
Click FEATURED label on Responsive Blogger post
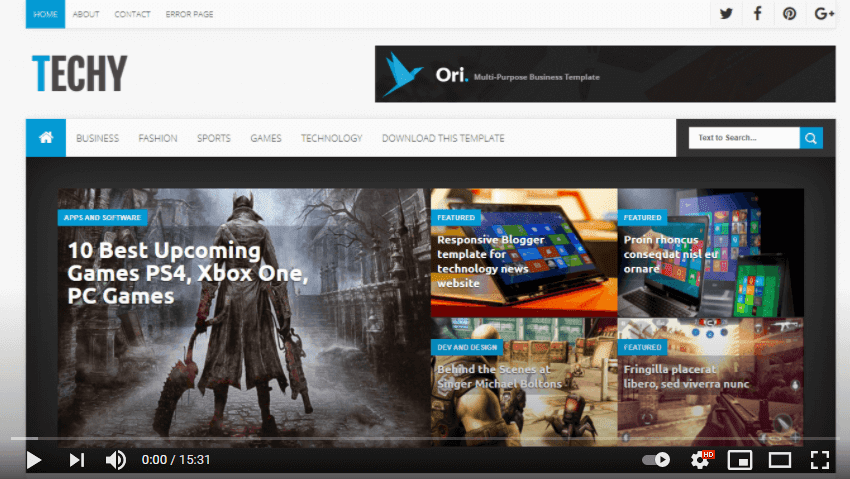click(x=456, y=217)
